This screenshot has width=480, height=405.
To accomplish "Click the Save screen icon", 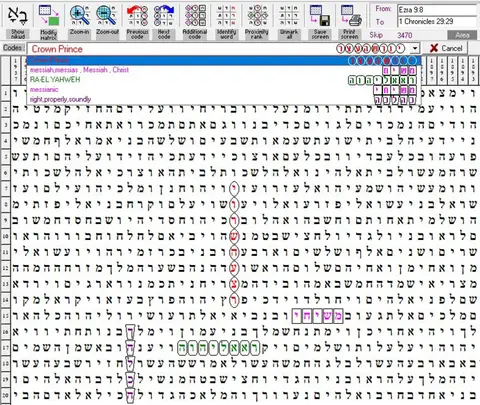I will [320, 16].
